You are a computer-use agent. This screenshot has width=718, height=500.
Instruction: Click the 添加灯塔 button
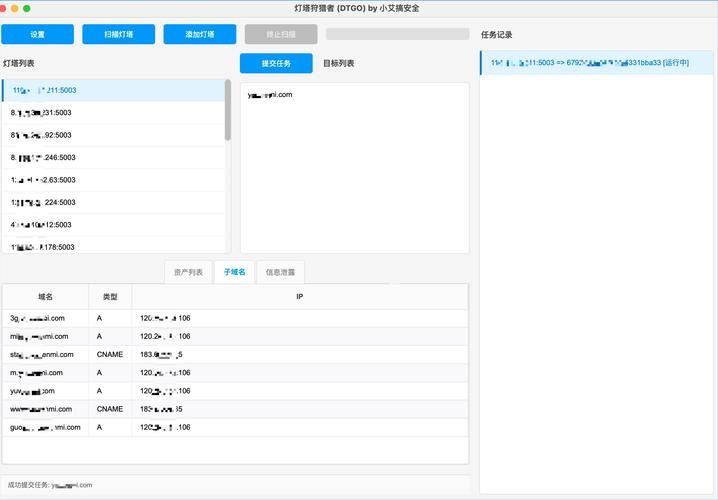coord(200,34)
